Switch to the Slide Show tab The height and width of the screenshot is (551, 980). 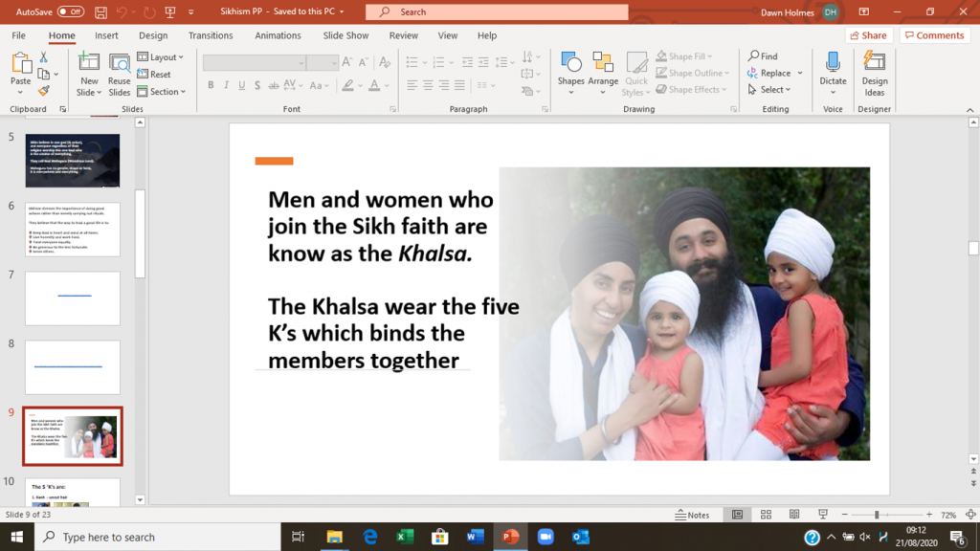[x=345, y=35]
